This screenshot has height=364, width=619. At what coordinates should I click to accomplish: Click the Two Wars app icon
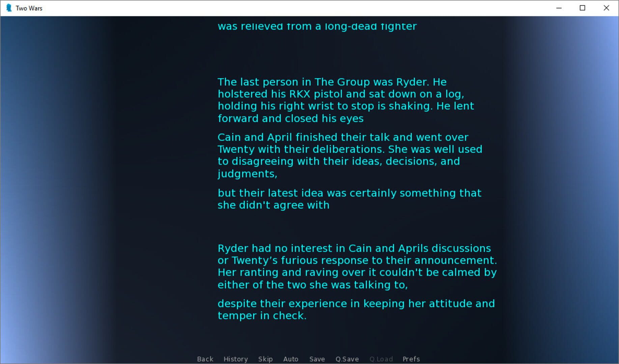pyautogui.click(x=9, y=8)
